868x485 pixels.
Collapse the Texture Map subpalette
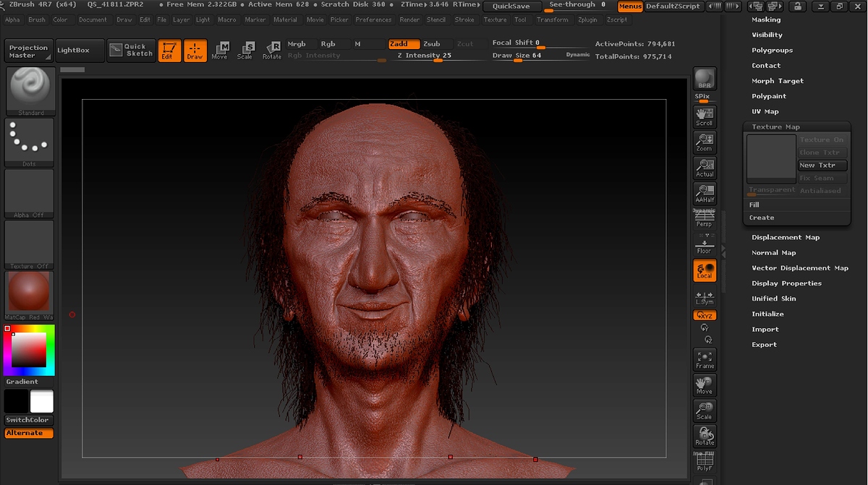[775, 126]
